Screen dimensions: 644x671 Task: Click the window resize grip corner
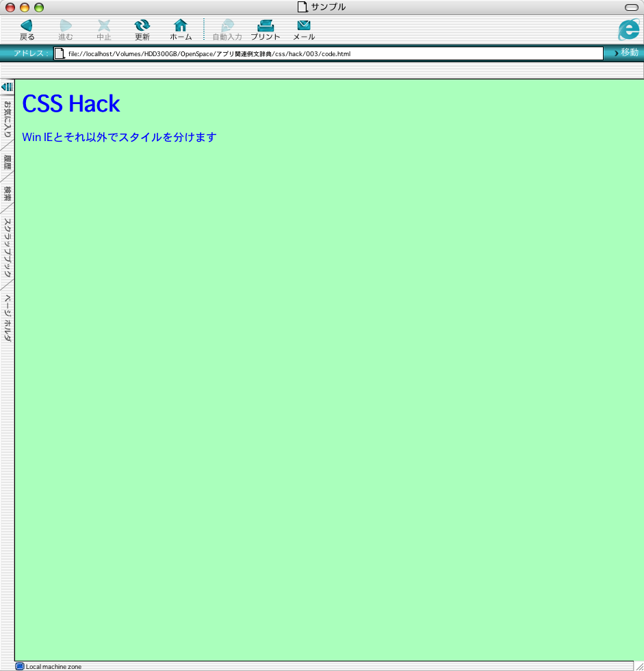click(x=639, y=666)
